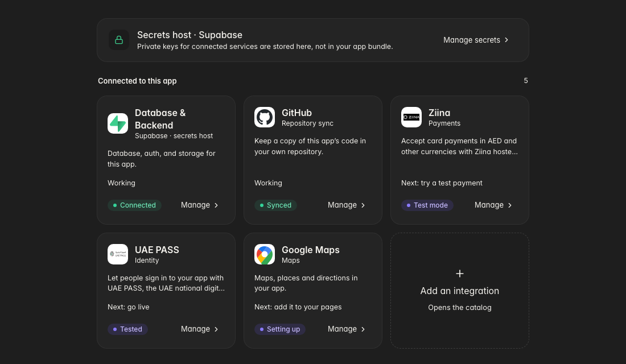Click the 'Payments' subtitle under Ziina
Image resolution: width=626 pixels, height=364 pixels.
[444, 123]
